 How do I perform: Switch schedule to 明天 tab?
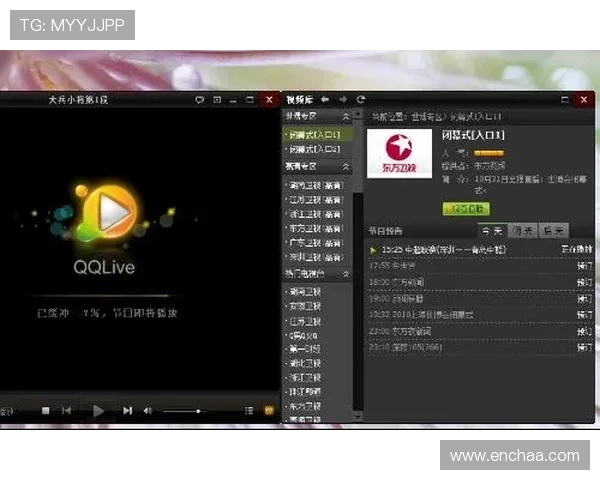pyautogui.click(x=522, y=230)
